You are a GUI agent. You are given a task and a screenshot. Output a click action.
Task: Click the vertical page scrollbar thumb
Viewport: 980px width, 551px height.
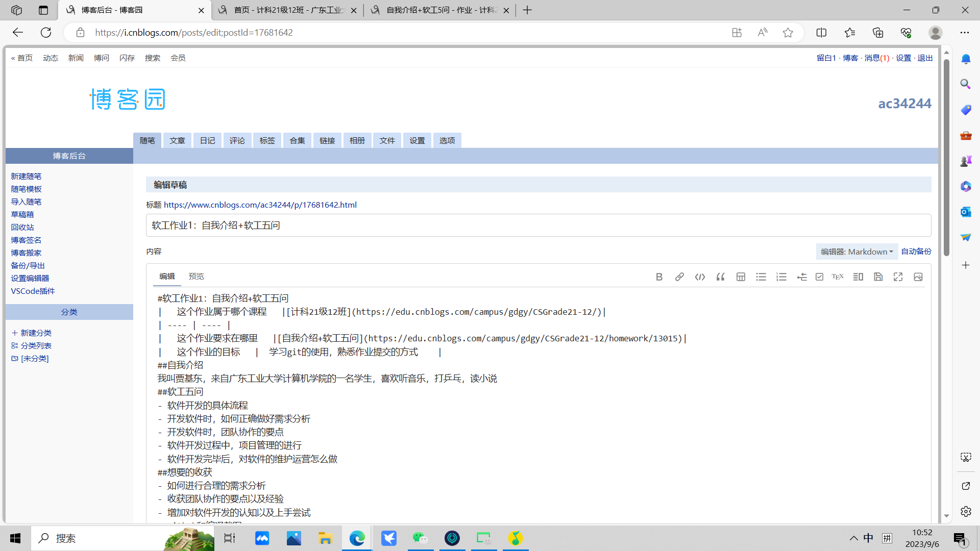[946, 158]
